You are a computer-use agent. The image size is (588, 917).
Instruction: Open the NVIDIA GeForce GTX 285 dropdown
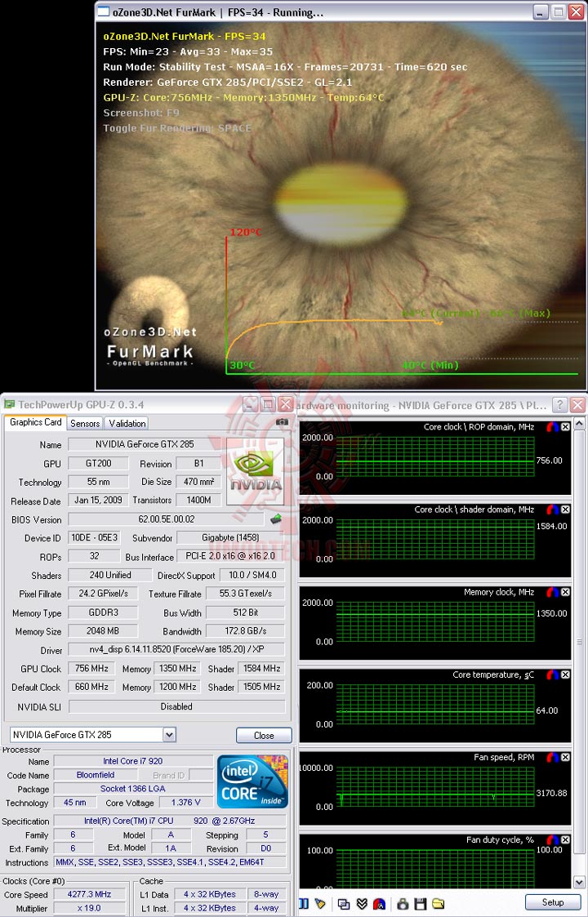pyautogui.click(x=169, y=735)
